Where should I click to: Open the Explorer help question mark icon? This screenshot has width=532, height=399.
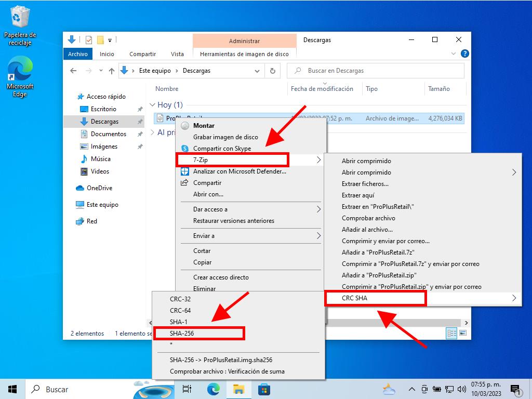tap(464, 54)
